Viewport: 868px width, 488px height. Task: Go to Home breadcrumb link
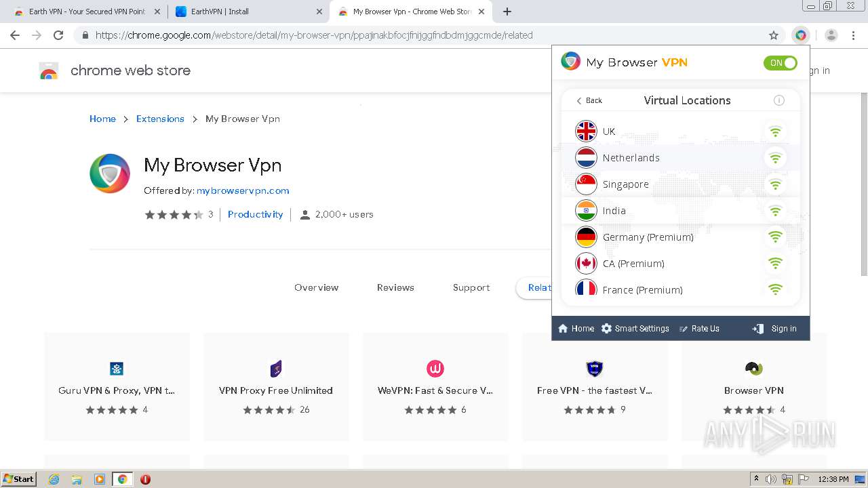102,119
